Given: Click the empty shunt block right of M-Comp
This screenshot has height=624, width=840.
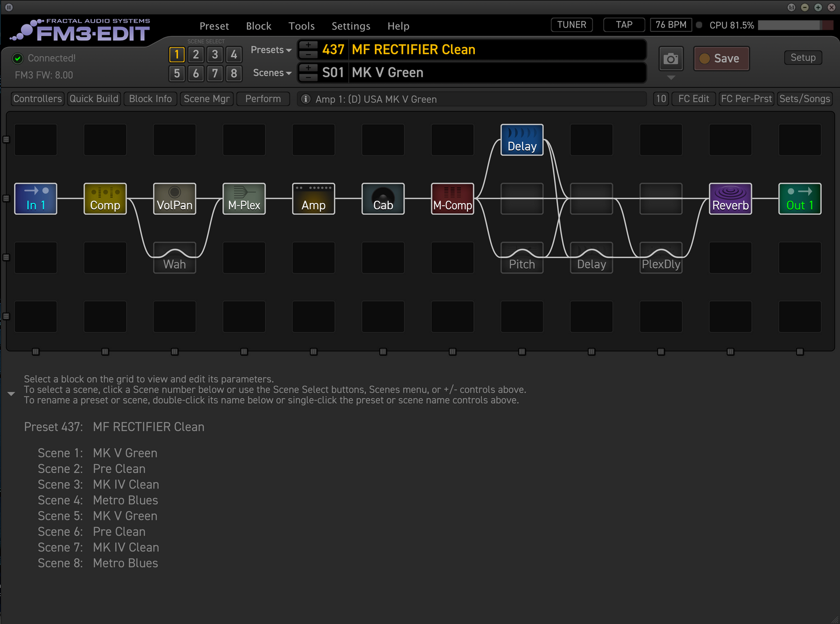Looking at the screenshot, I should (x=522, y=199).
